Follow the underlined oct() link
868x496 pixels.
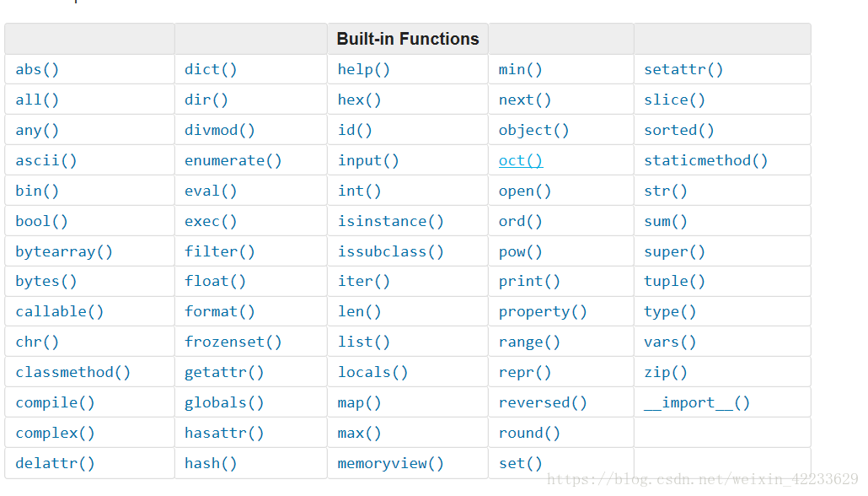(x=521, y=160)
